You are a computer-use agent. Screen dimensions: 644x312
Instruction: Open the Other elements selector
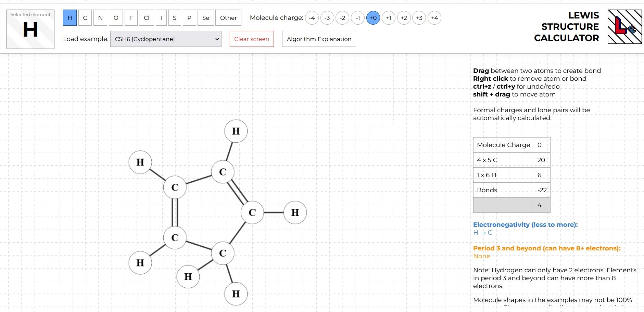coord(228,18)
